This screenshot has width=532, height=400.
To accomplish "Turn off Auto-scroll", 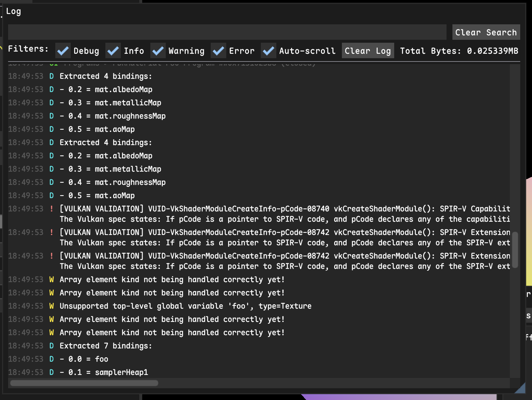I will click(268, 50).
